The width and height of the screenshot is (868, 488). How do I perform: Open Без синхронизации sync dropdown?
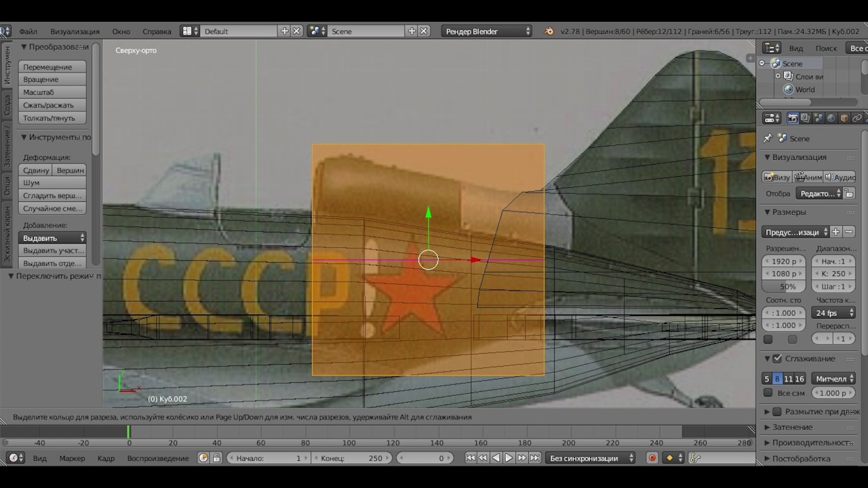point(590,458)
